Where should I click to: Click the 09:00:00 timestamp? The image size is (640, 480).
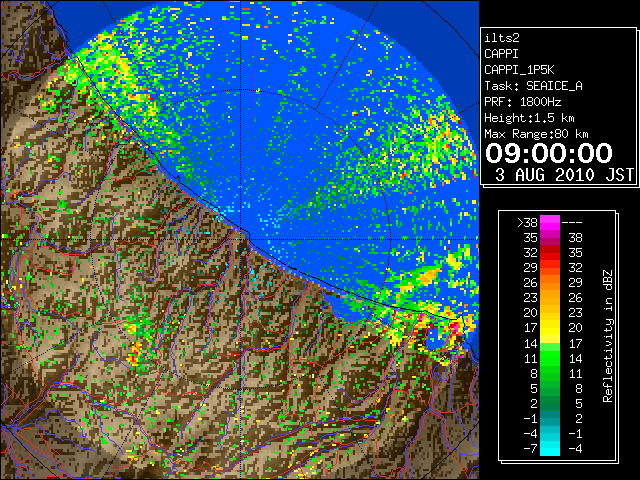549,153
